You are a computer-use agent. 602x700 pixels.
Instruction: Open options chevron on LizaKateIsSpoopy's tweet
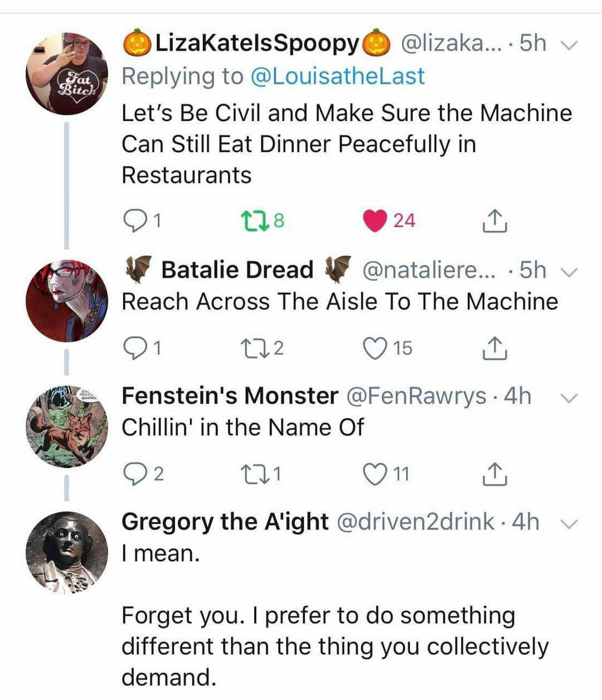click(567, 45)
